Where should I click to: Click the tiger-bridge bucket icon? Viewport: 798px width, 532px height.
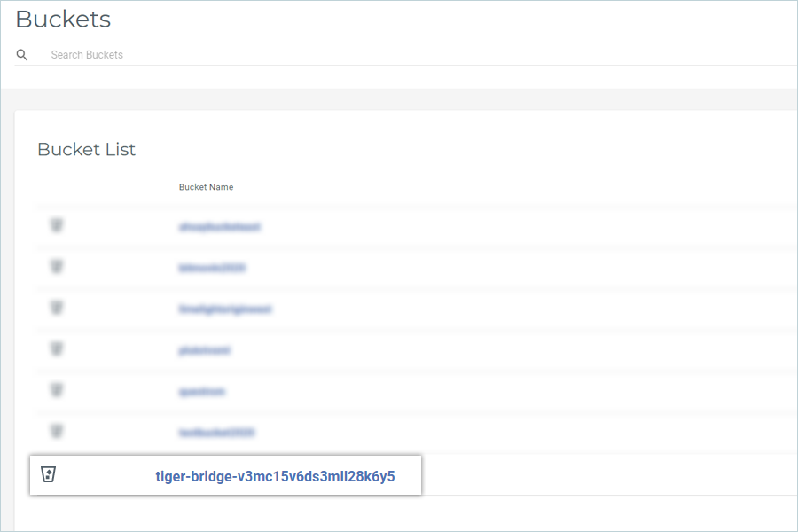tap(49, 476)
